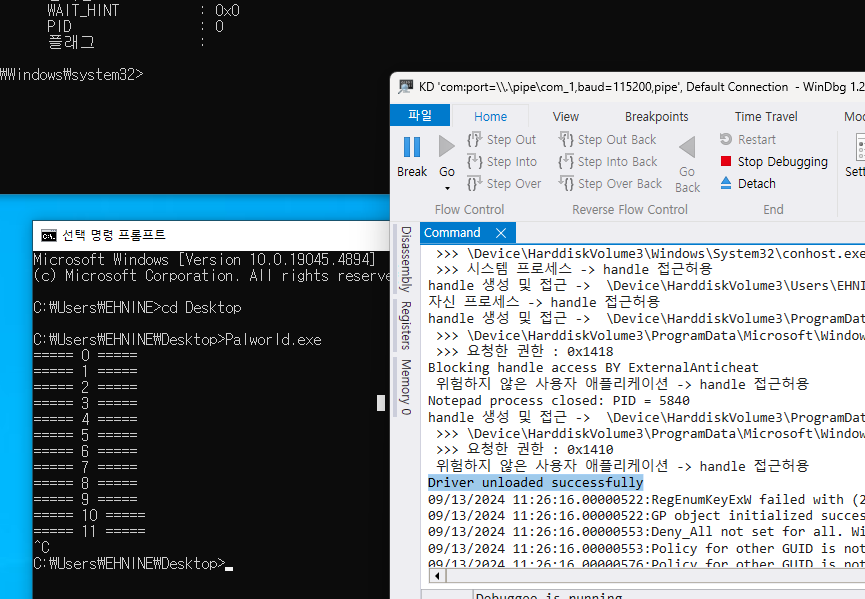Open the 파일 menu tab in WinDbg
The image size is (865, 599).
(x=420, y=116)
